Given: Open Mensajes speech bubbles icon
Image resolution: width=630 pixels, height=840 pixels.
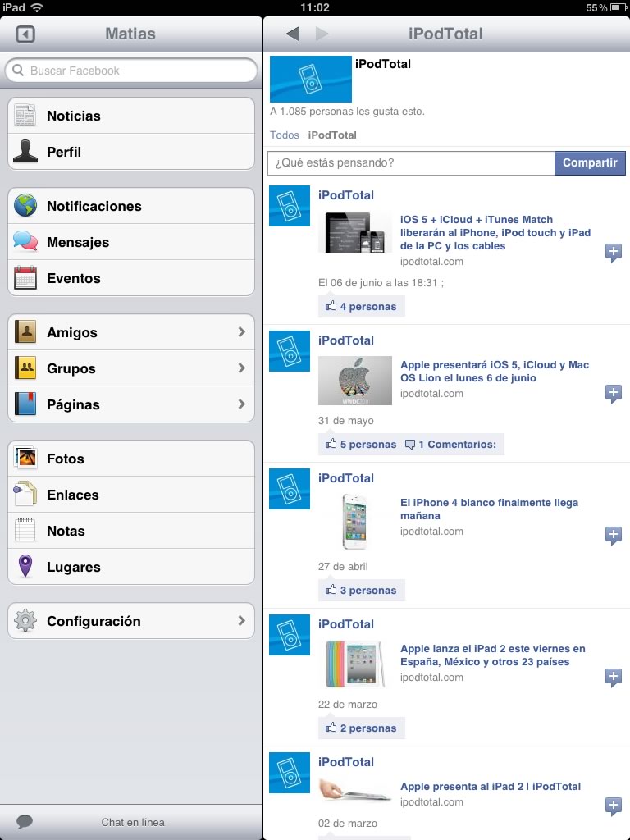Looking at the screenshot, I should [x=25, y=242].
